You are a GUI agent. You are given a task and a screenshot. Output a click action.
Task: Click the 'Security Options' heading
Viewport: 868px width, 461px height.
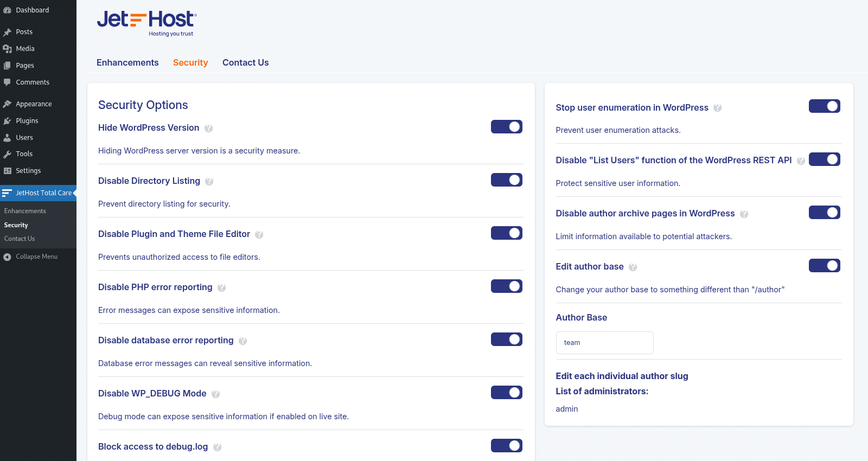(143, 105)
